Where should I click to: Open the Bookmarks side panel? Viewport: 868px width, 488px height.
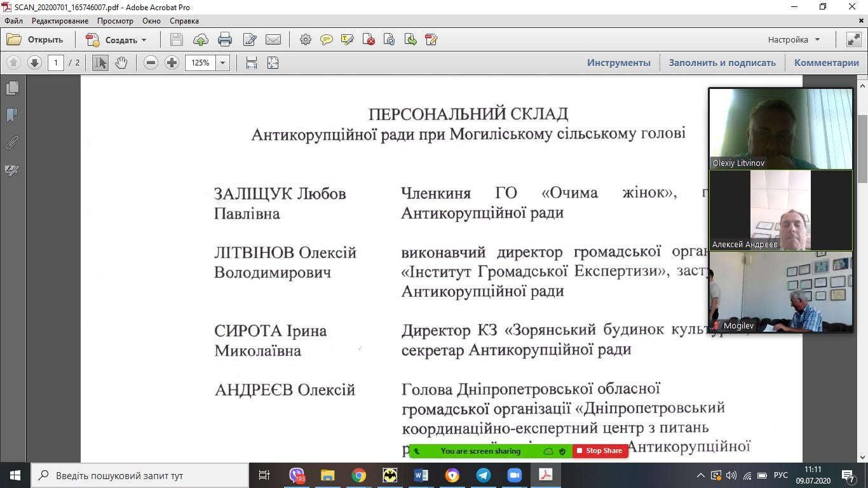pyautogui.click(x=12, y=116)
